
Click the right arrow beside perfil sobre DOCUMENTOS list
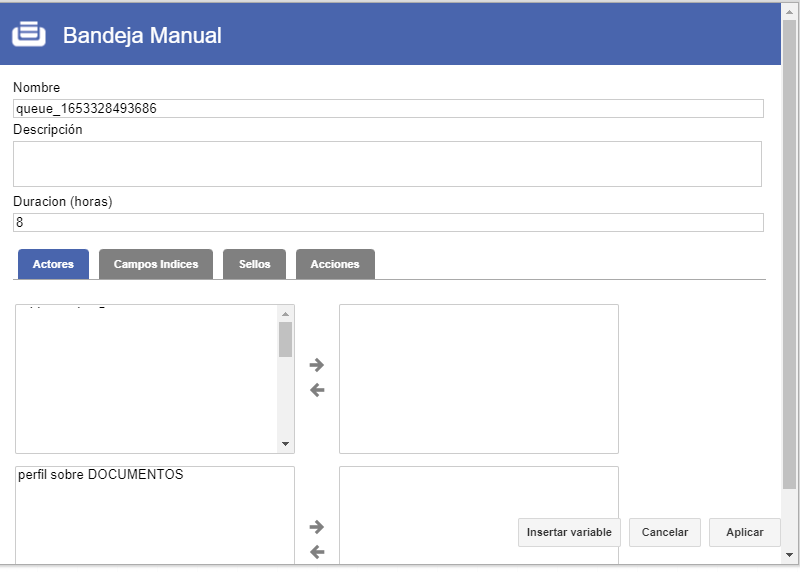pos(317,527)
